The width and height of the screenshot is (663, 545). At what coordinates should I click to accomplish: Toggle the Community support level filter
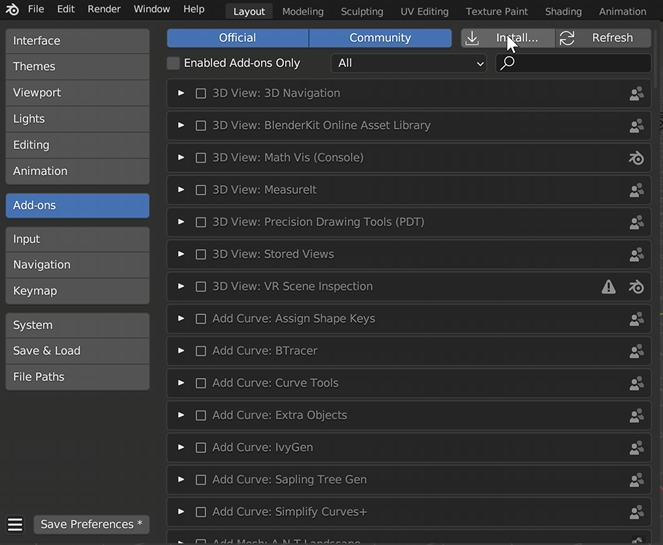[x=380, y=38]
